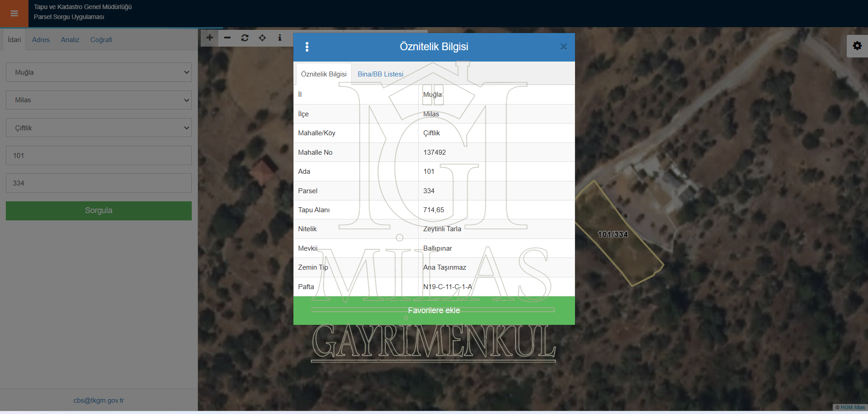Click the refresh map icon

[245, 38]
